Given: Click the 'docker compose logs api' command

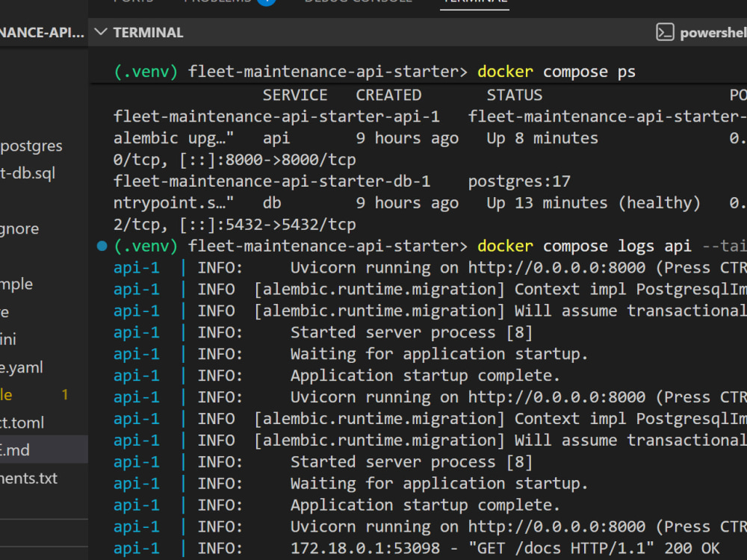Looking at the screenshot, I should (x=584, y=246).
